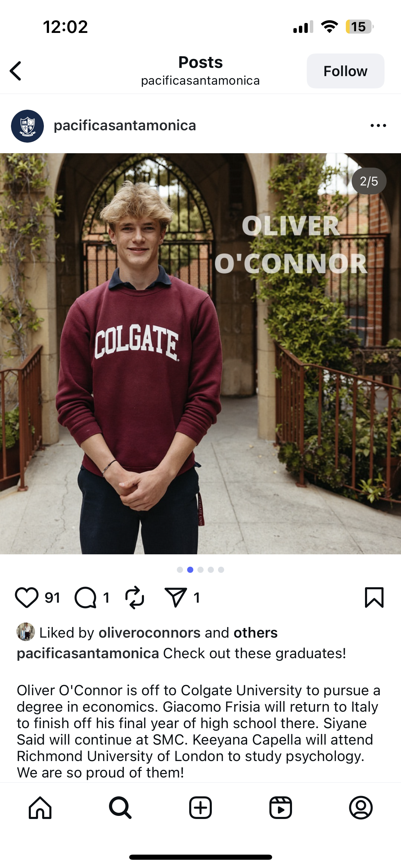This screenshot has height=868, width=401.
Task: Open the Reels tab icon
Action: (x=281, y=808)
